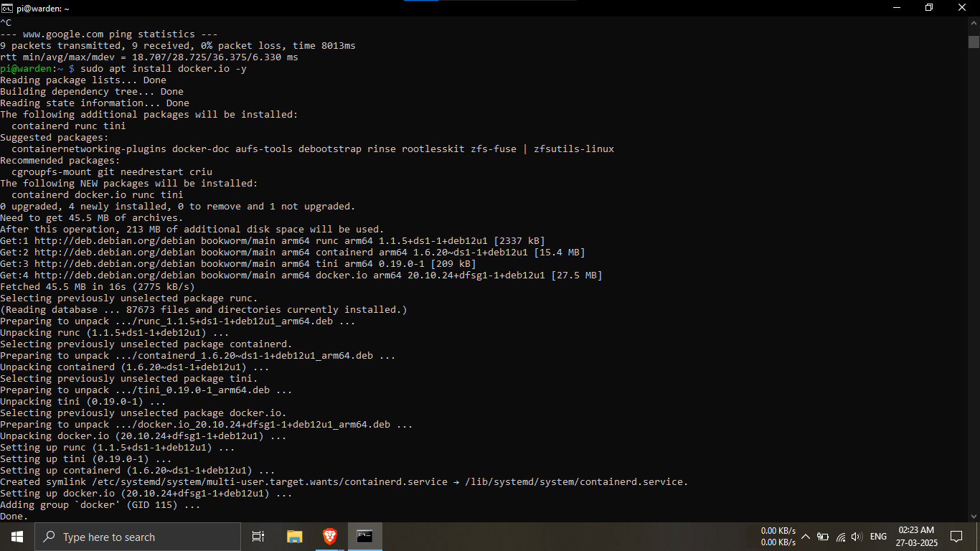Click the network speed meter in taskbar
The width and height of the screenshot is (980, 551).
pyautogui.click(x=778, y=537)
